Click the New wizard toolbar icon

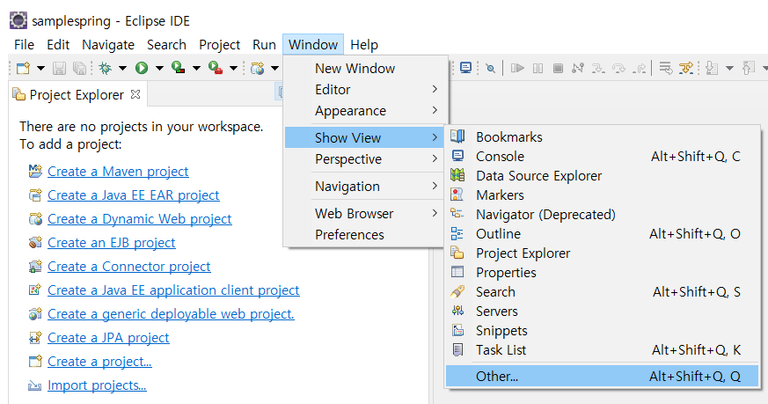(x=23, y=68)
